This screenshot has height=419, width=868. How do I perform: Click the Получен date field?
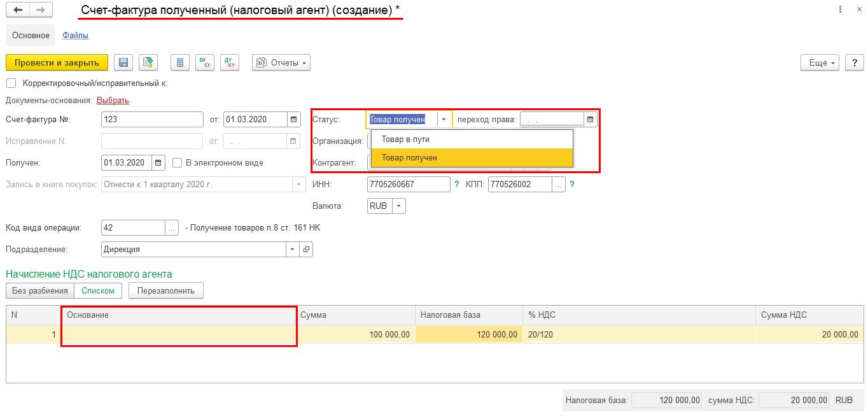[127, 162]
